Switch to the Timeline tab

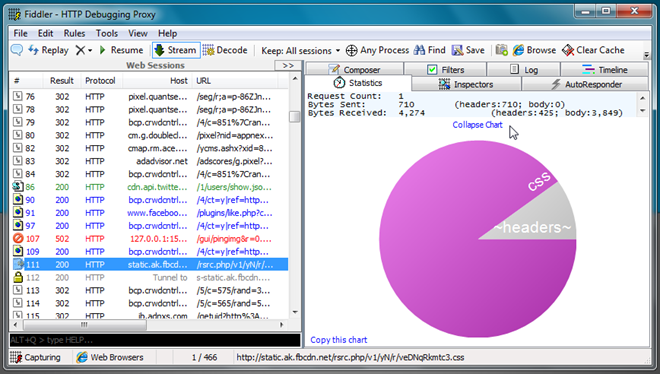click(604, 69)
